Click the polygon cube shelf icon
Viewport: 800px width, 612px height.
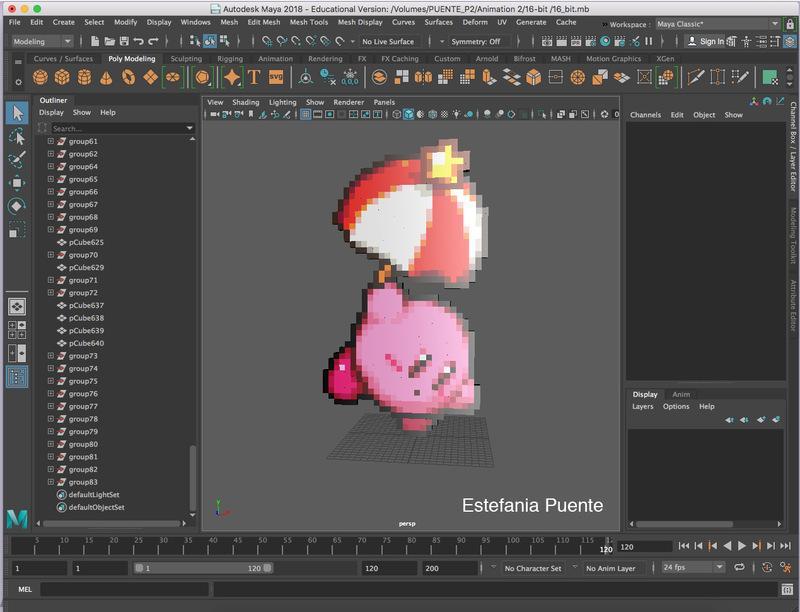[x=63, y=77]
